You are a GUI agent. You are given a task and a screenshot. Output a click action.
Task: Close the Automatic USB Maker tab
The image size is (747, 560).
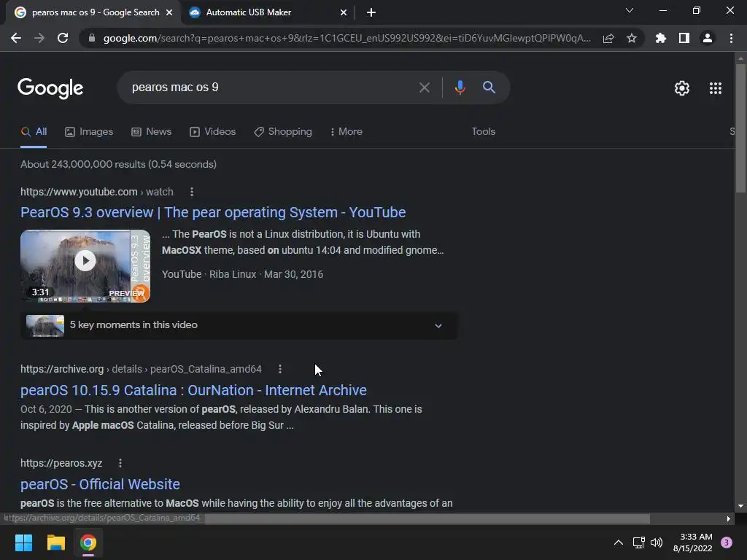click(x=344, y=12)
